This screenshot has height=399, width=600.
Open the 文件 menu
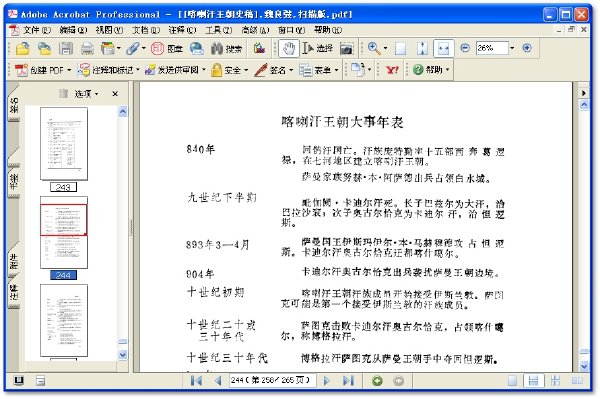pos(36,30)
